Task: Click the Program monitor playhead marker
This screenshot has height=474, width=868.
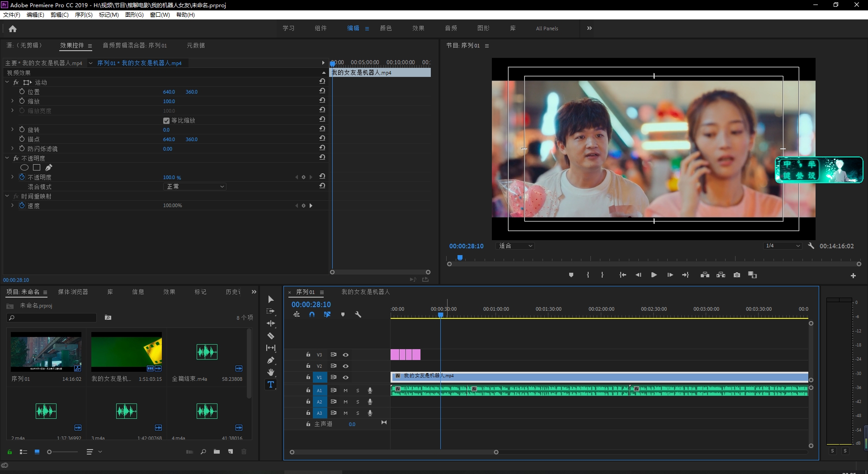Action: (460, 257)
